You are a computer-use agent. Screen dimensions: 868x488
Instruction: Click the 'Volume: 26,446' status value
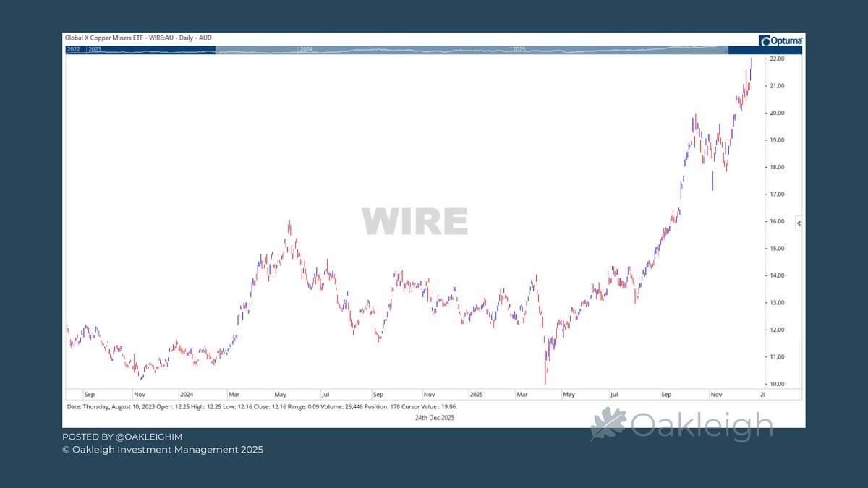click(342, 407)
